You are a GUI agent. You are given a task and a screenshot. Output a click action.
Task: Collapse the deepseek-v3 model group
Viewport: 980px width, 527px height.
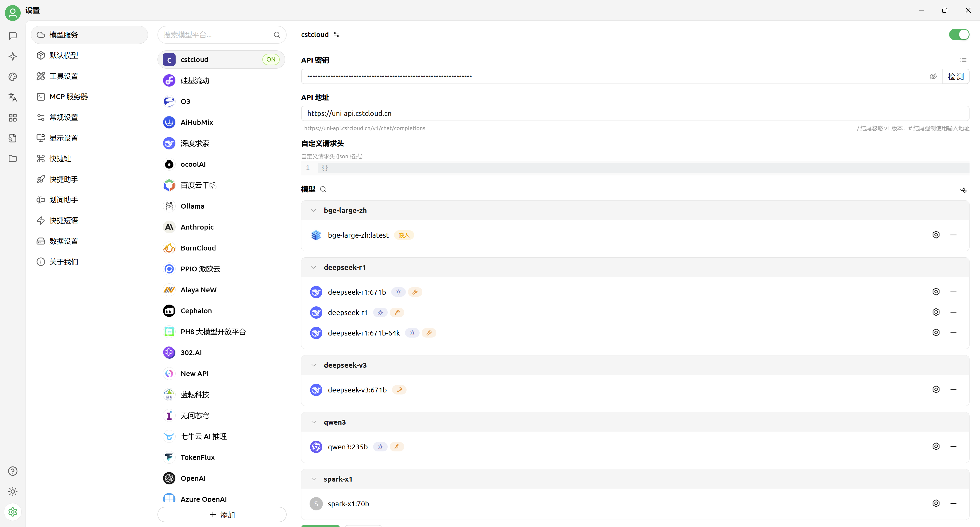[x=313, y=365]
